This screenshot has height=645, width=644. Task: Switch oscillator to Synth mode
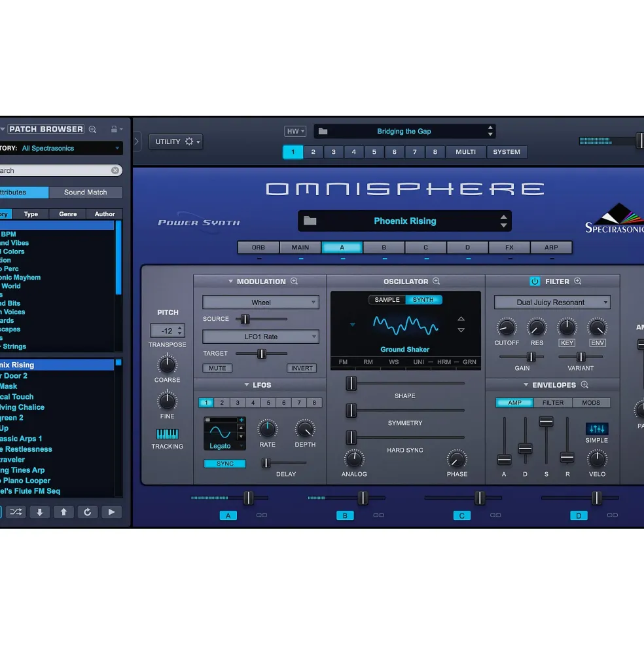pos(423,300)
